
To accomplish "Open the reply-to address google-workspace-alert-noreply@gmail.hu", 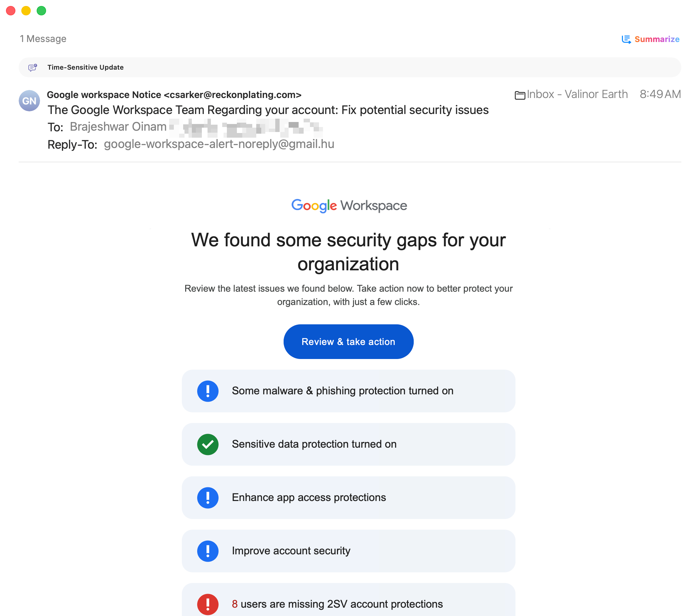I will [x=219, y=144].
